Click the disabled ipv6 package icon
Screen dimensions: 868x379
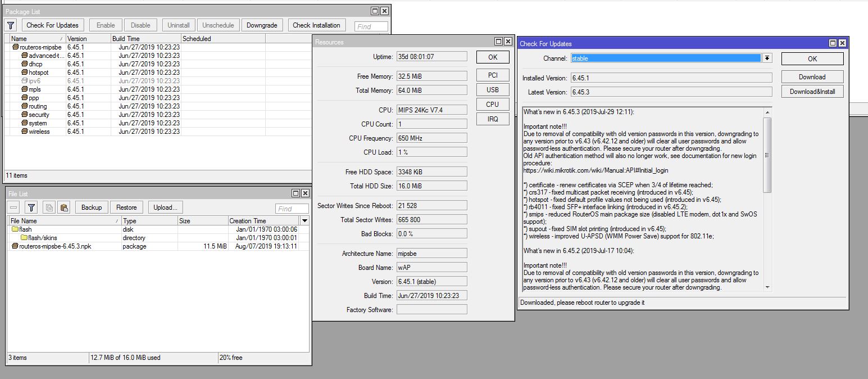(25, 81)
